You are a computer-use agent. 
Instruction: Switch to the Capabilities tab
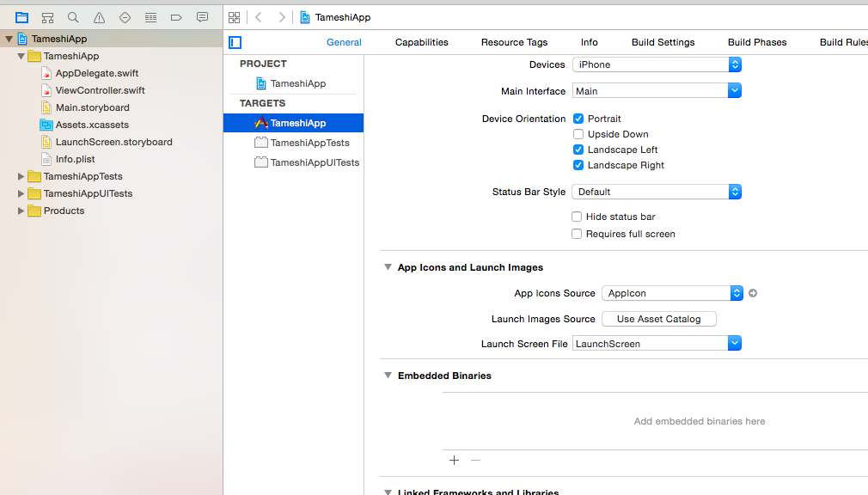click(422, 42)
